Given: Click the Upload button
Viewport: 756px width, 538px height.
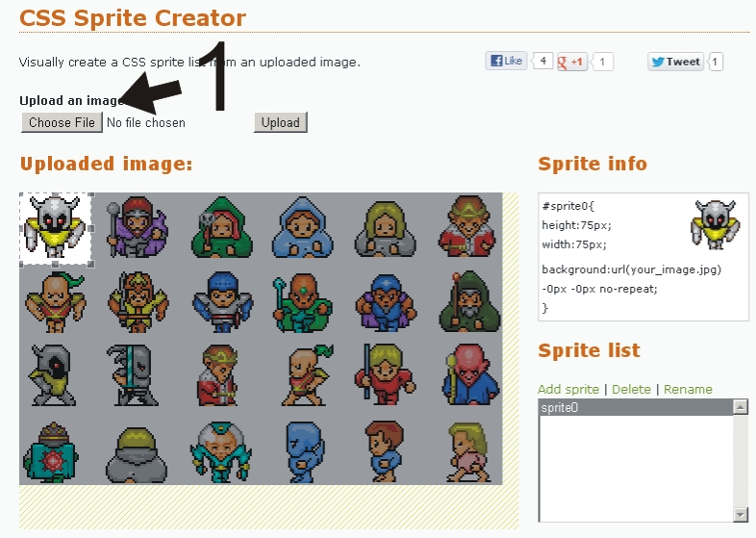Looking at the screenshot, I should point(281,122).
